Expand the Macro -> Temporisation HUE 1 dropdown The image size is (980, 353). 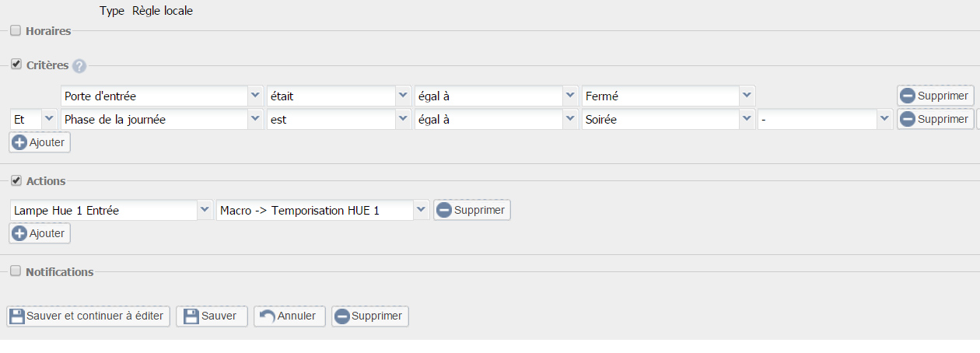click(422, 210)
